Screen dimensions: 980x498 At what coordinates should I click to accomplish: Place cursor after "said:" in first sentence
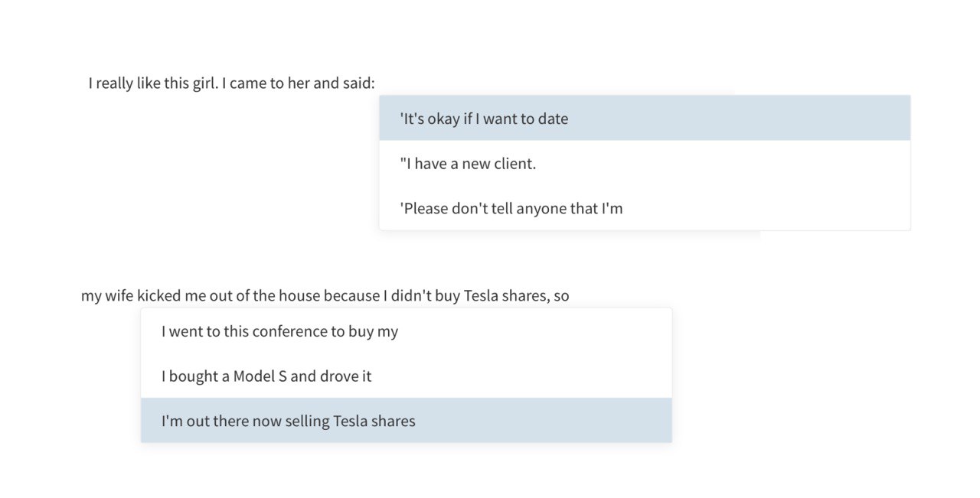pyautogui.click(x=376, y=83)
